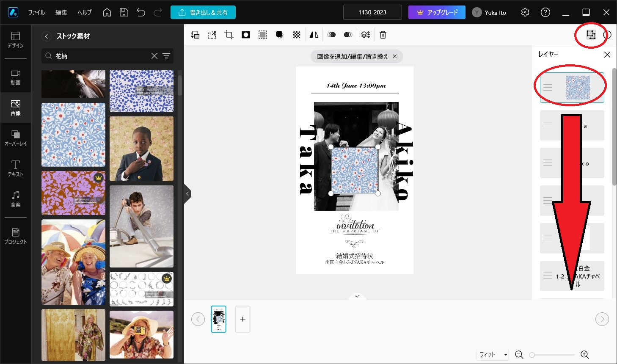Activate the Crop tool
The width and height of the screenshot is (617, 364).
tap(229, 35)
